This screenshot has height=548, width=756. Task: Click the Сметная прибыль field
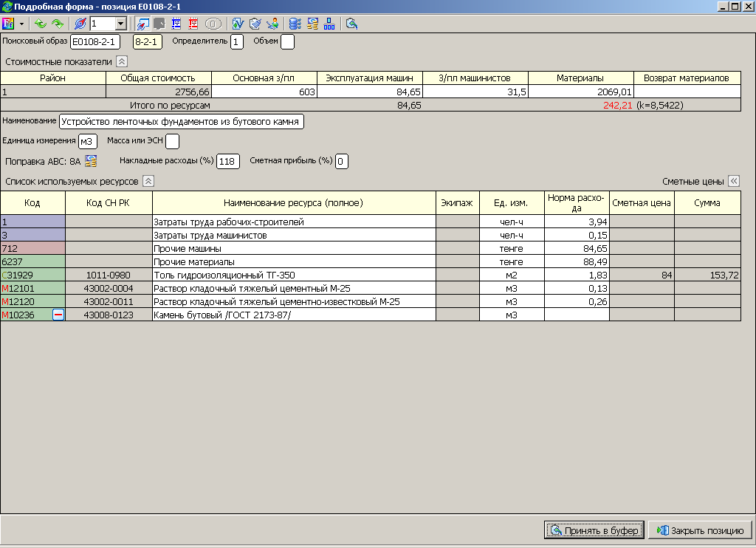[341, 161]
